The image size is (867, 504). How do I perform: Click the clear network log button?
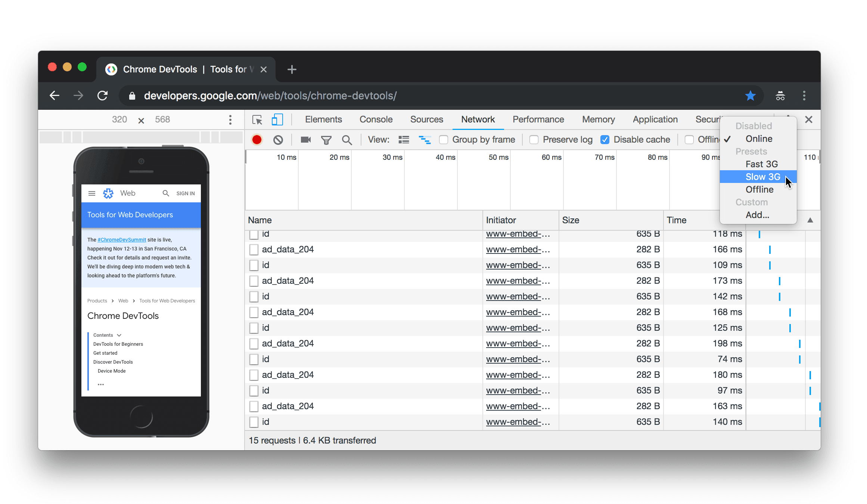[x=278, y=139]
